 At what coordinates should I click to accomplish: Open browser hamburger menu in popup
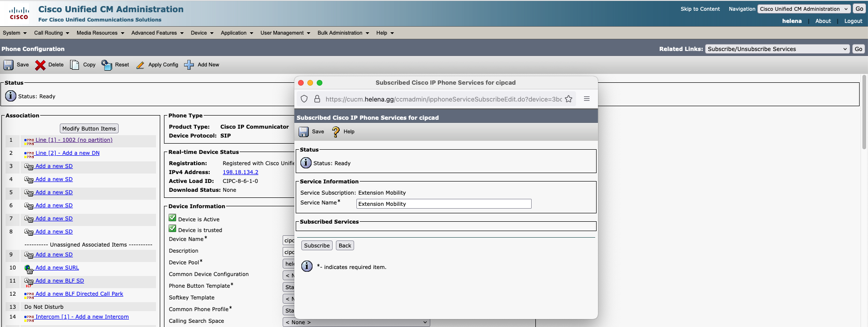587,99
